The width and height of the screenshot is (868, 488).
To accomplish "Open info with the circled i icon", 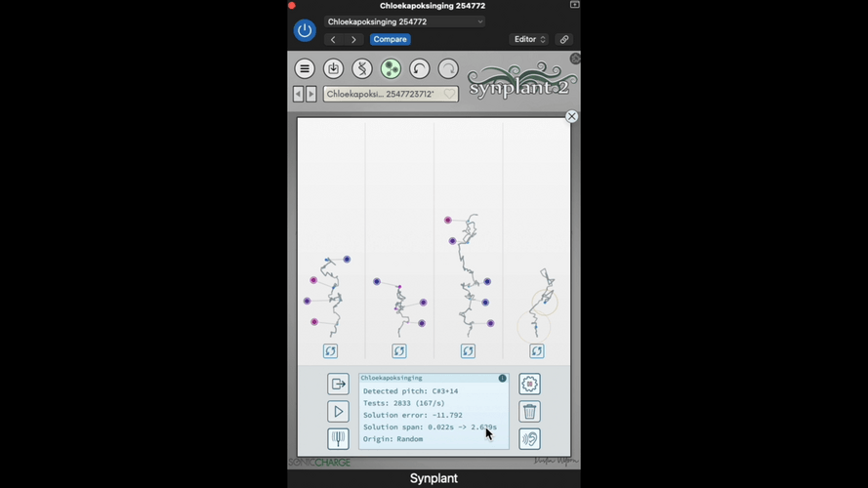I will point(502,379).
